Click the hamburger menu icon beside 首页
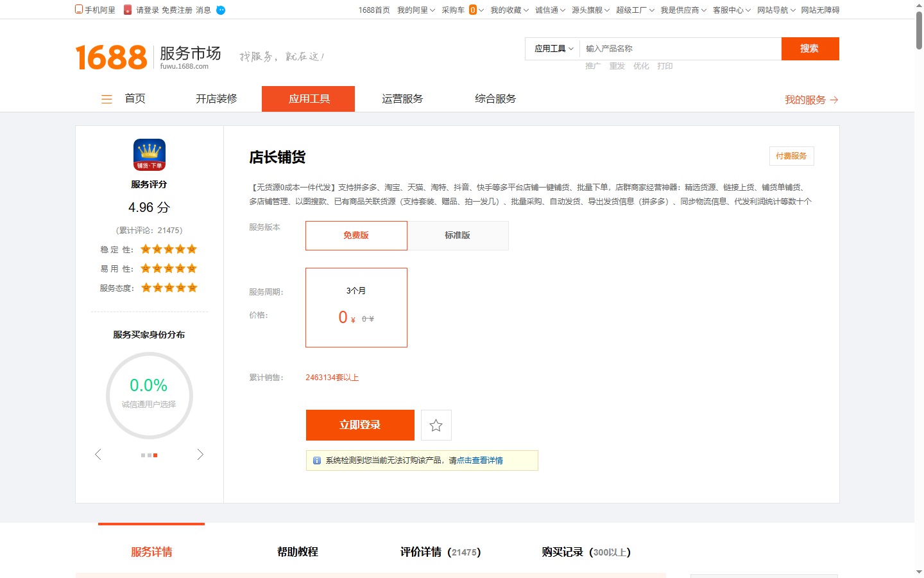Image resolution: width=924 pixels, height=578 pixels. click(107, 99)
